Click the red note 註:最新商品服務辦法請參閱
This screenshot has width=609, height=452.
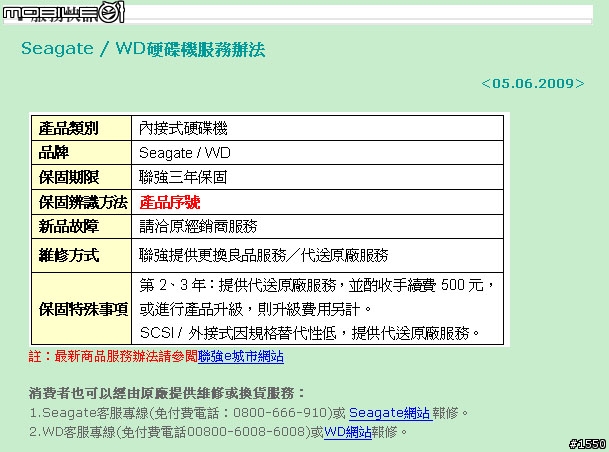[x=113, y=356]
